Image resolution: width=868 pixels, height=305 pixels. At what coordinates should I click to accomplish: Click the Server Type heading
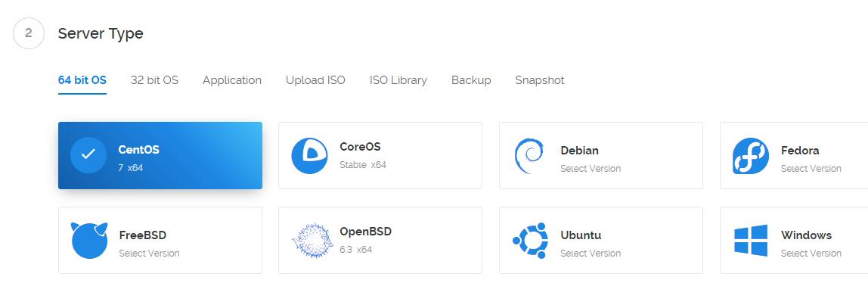pyautogui.click(x=101, y=34)
